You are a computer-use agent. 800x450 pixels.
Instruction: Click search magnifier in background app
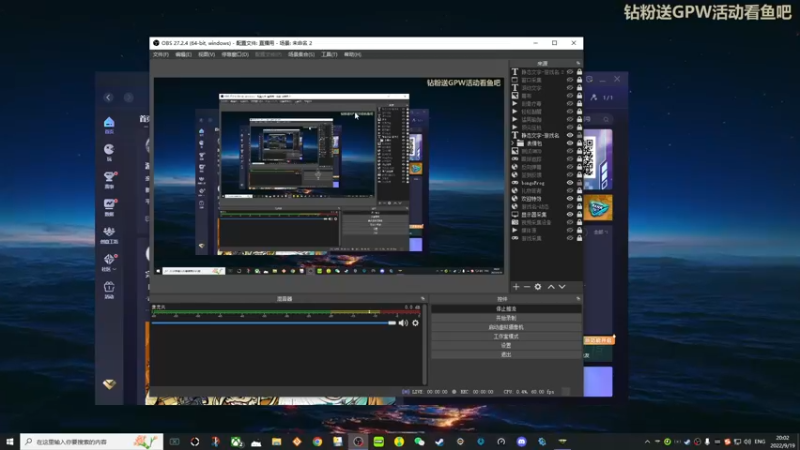[x=606, y=119]
